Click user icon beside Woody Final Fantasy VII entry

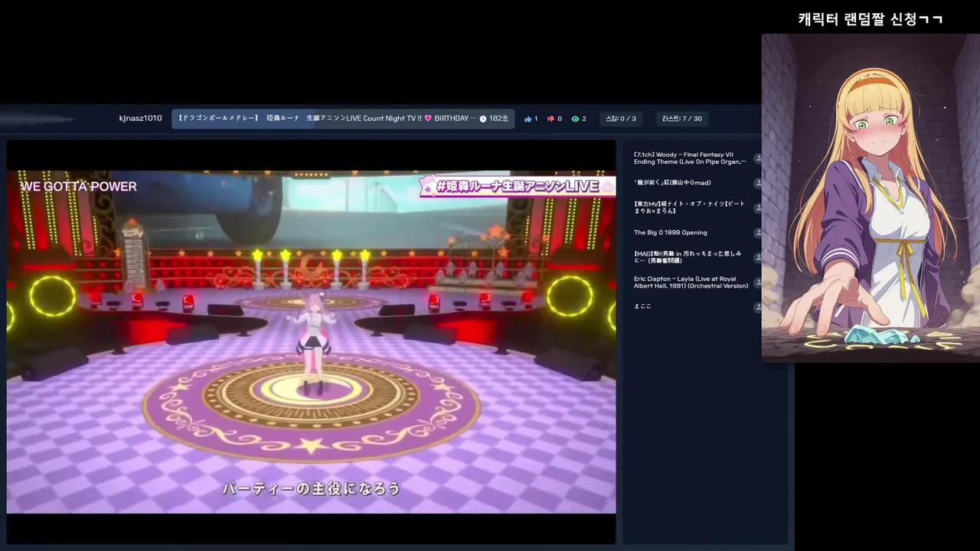758,158
